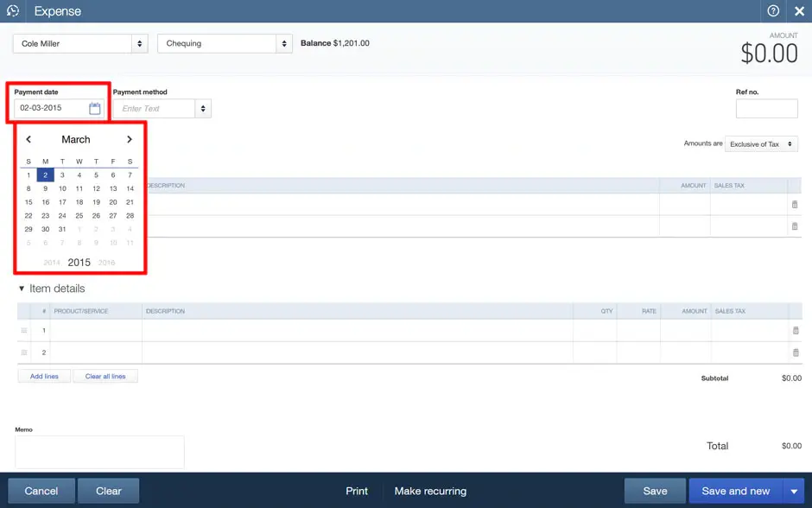812x508 pixels.
Task: Click the Add lines button
Action: [x=44, y=377]
